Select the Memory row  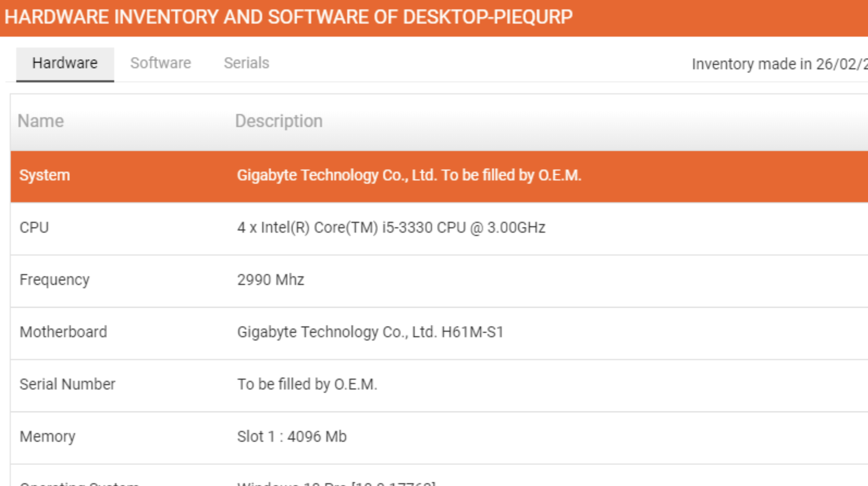[439, 438]
